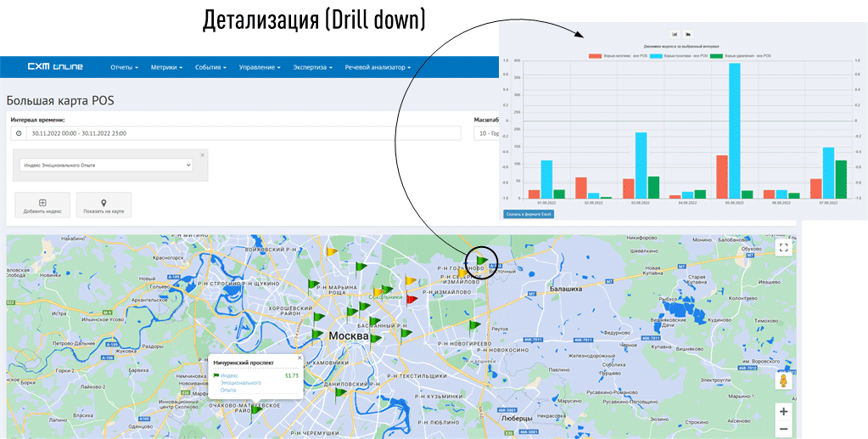Expand the Отчеты menu
This screenshot has width=868, height=439.
[124, 67]
